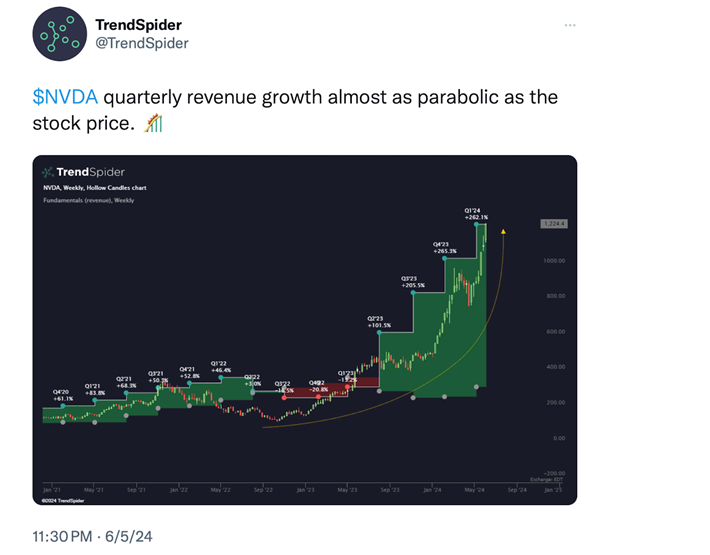Click the 1,224.4 current price label

(x=553, y=224)
